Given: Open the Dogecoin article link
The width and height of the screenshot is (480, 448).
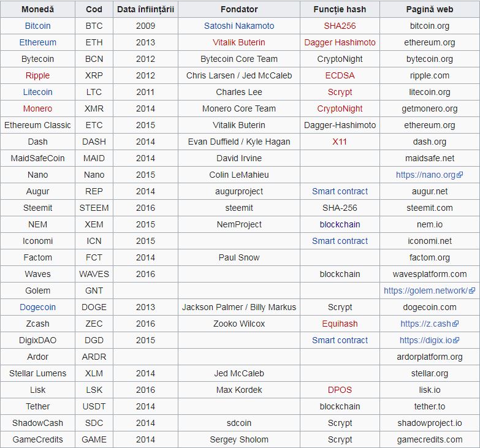Looking at the screenshot, I should click(x=37, y=308).
